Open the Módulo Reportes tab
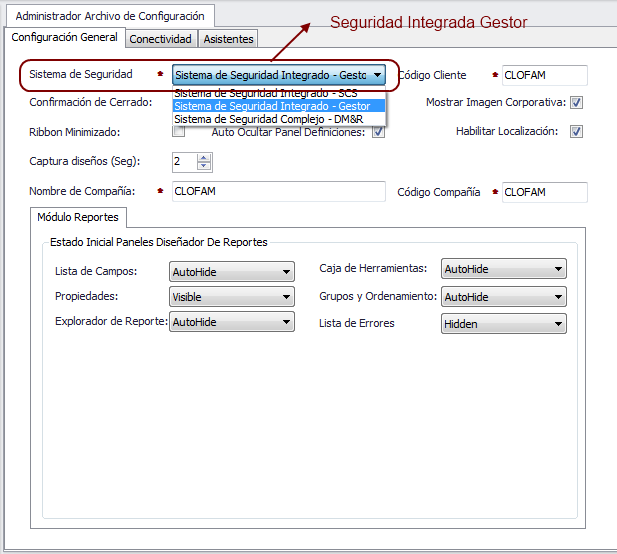The image size is (617, 554). 77,217
